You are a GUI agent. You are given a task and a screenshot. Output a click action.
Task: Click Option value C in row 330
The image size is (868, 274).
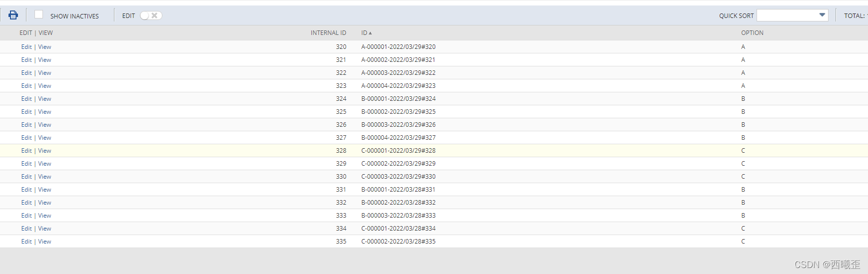click(x=743, y=177)
